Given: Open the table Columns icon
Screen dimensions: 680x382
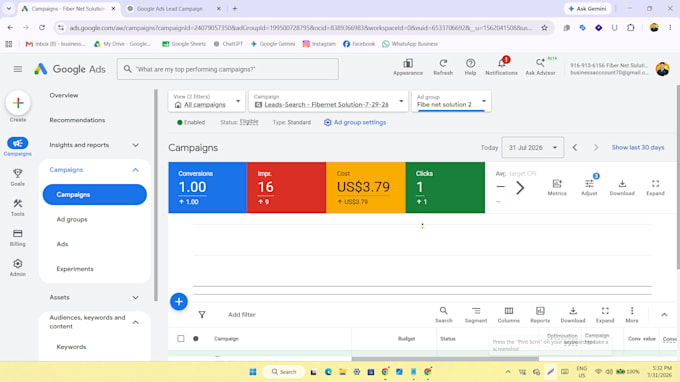Looking at the screenshot, I should [x=508, y=315].
